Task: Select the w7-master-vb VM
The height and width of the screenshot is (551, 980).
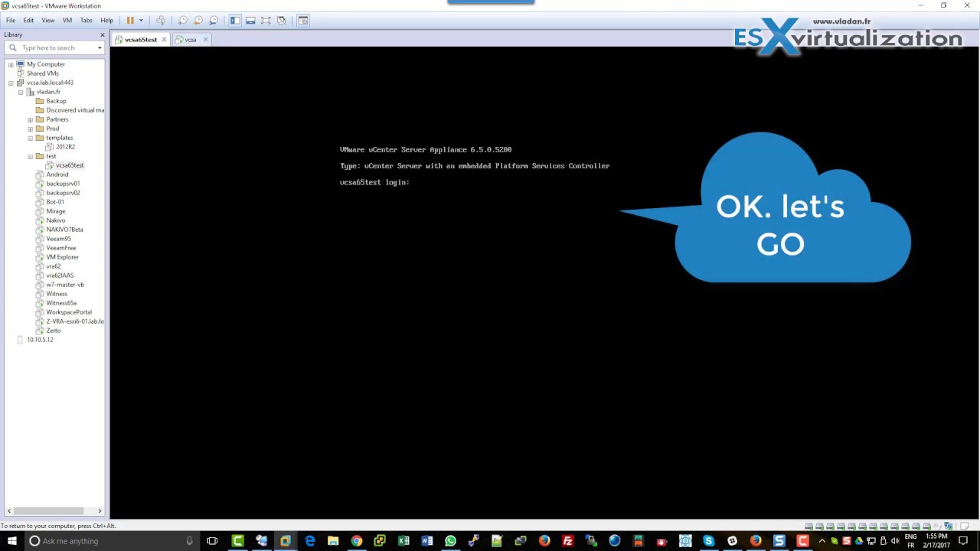Action: pos(65,285)
